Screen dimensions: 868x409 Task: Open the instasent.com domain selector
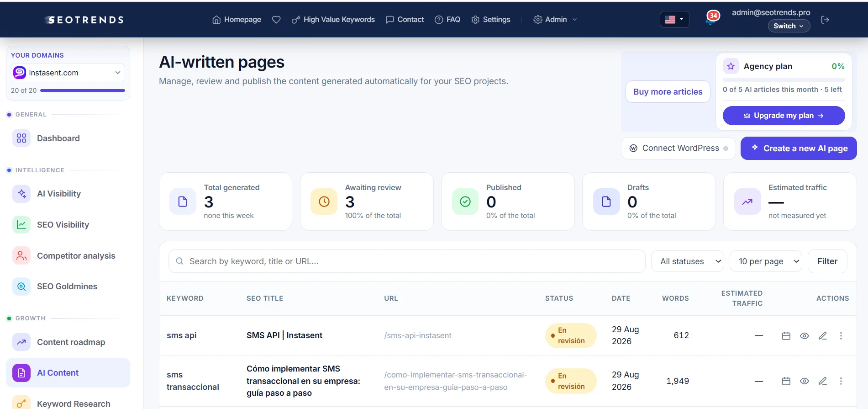tap(68, 73)
